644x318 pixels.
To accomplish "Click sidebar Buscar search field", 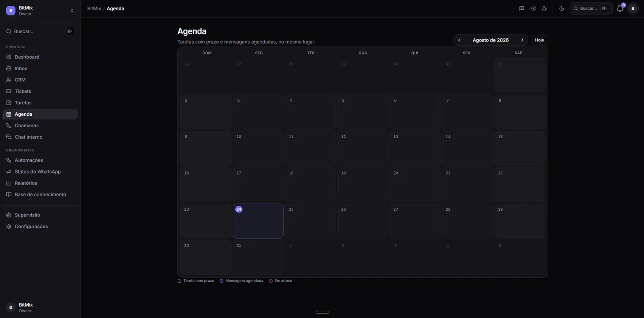I will pyautogui.click(x=40, y=31).
